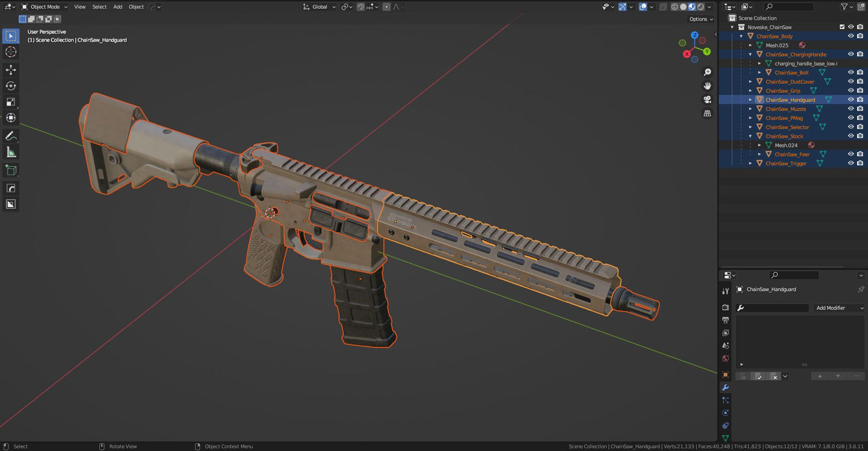Screen dimensions: 868x451
Task: Open the Select menu in header
Action: (x=99, y=7)
